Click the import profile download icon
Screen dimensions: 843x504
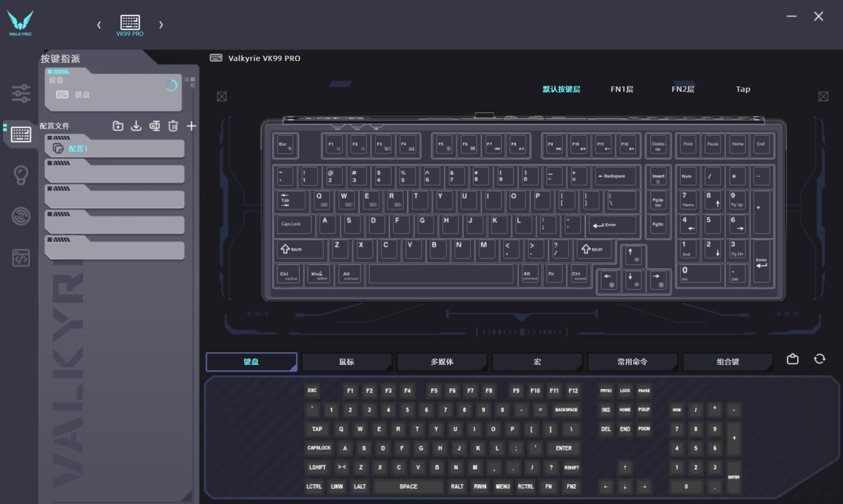coord(136,126)
